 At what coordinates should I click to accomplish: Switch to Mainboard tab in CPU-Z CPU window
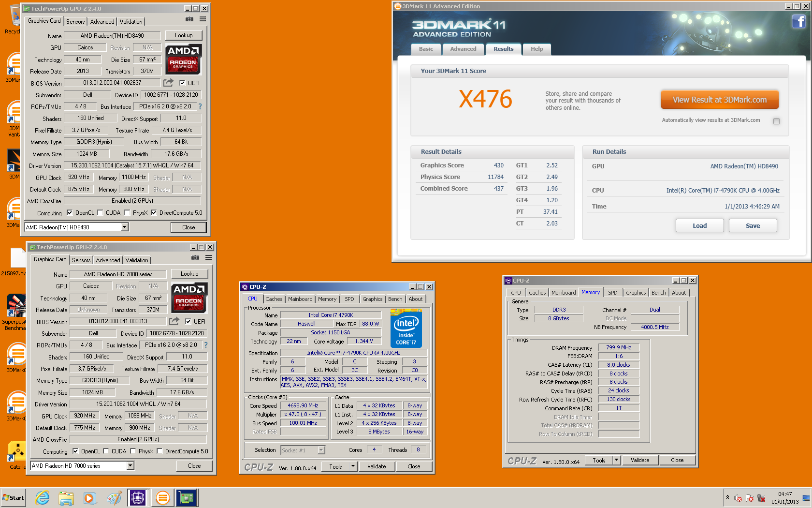pos(300,299)
